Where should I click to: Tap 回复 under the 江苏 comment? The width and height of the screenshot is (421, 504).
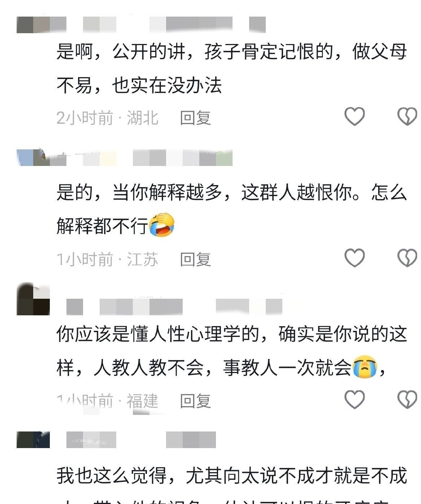195,259
